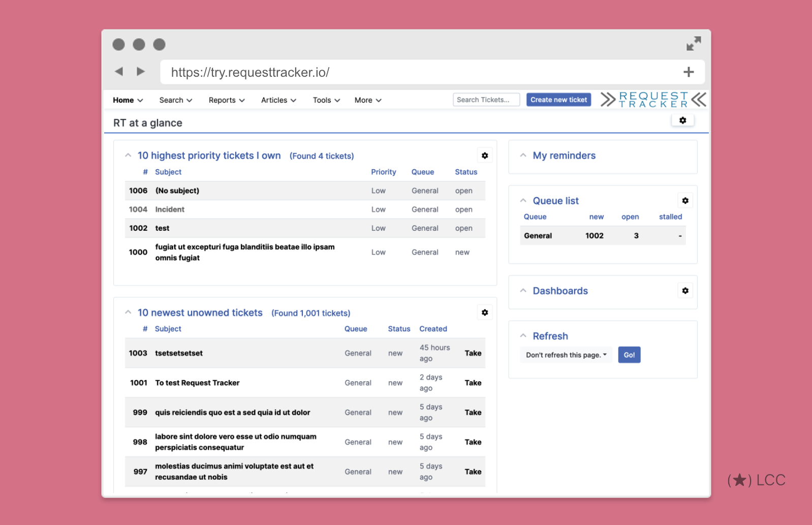
Task: Sort owned tickets by Status column
Action: click(466, 172)
